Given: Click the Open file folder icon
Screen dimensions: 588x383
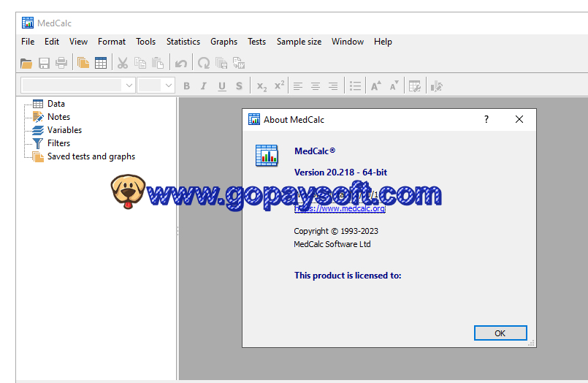Looking at the screenshot, I should 26,63.
